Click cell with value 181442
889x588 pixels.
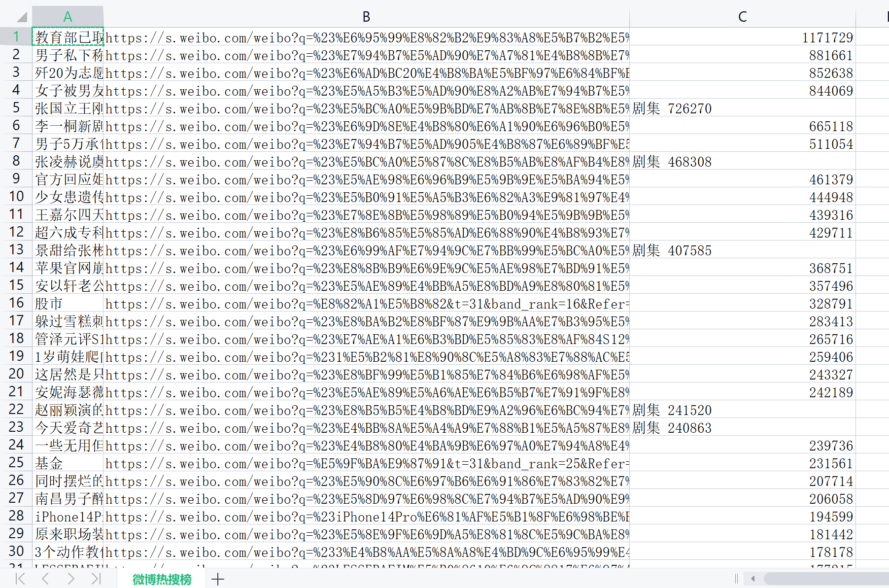pos(742,534)
